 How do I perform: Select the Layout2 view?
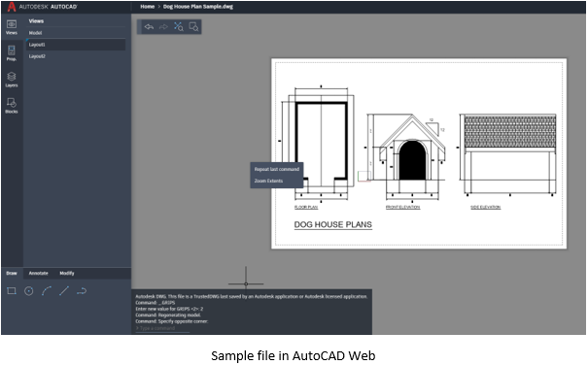[x=76, y=56]
